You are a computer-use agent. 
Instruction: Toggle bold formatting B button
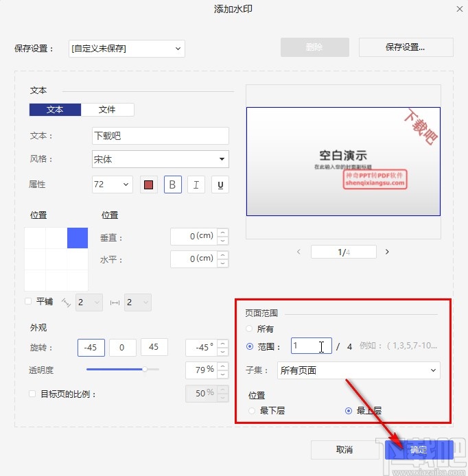coord(173,185)
